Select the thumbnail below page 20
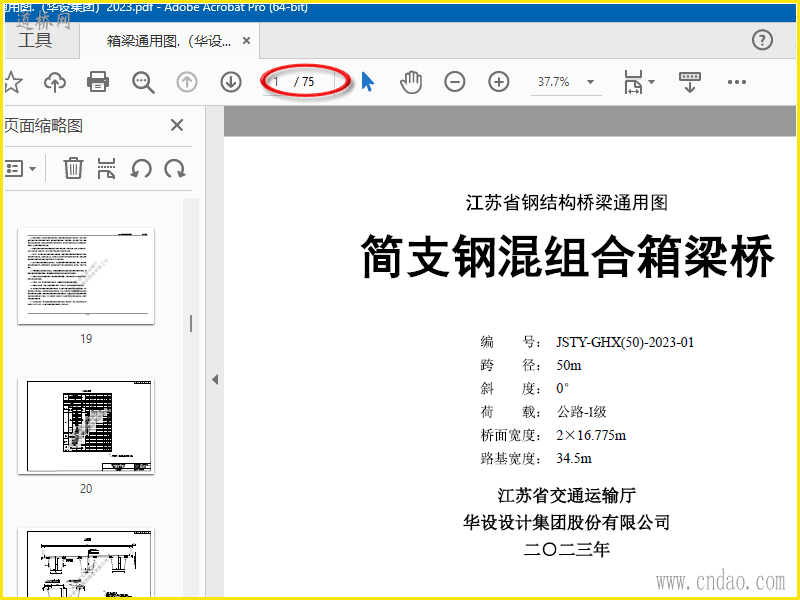800x600 pixels. (x=86, y=562)
